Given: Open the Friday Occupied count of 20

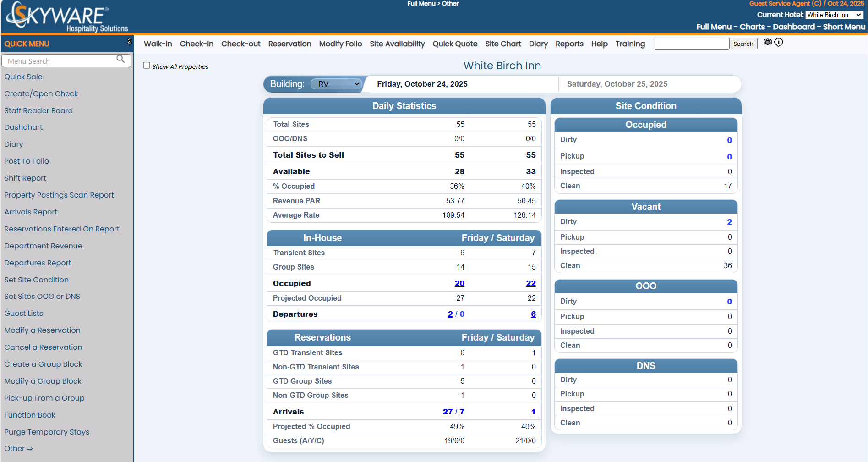Looking at the screenshot, I should [x=459, y=283].
